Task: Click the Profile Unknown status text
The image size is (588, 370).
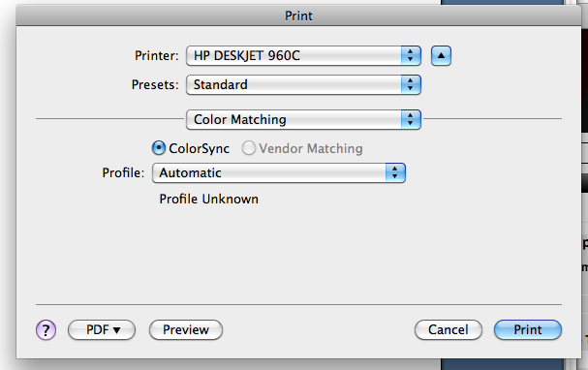Action: [x=209, y=200]
